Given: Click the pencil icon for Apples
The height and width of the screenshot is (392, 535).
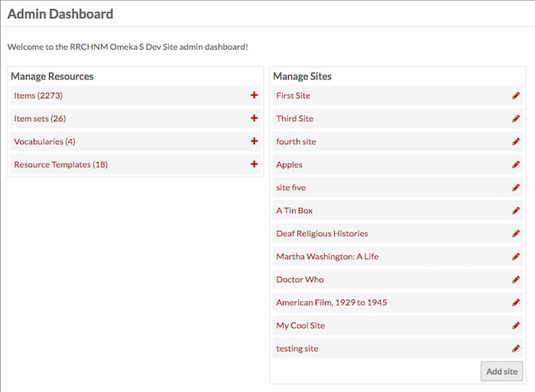Looking at the screenshot, I should coord(516,164).
